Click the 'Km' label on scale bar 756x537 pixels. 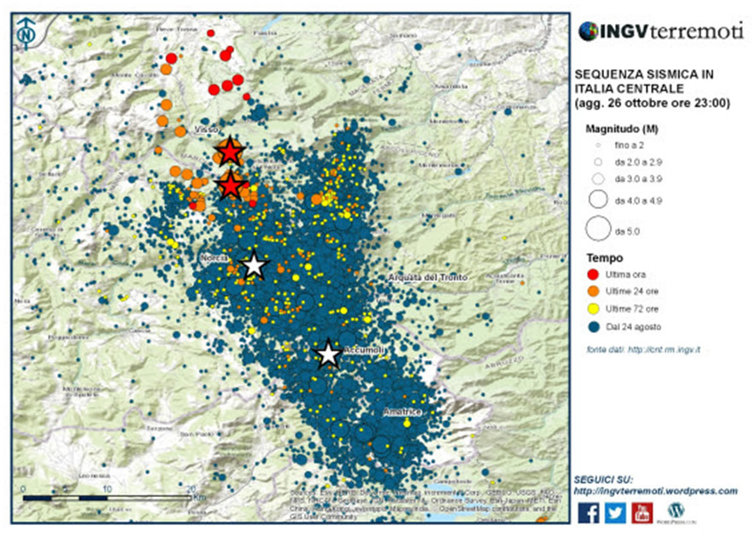coord(200,497)
